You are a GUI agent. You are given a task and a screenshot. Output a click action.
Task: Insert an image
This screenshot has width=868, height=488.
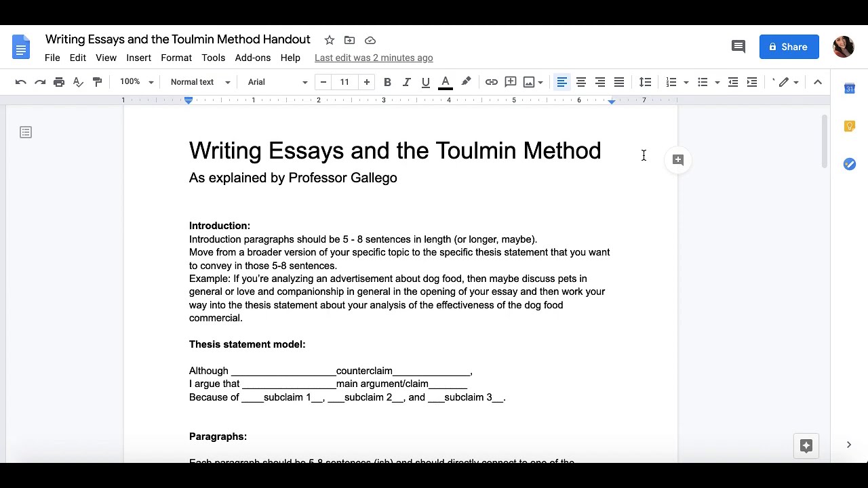(529, 82)
